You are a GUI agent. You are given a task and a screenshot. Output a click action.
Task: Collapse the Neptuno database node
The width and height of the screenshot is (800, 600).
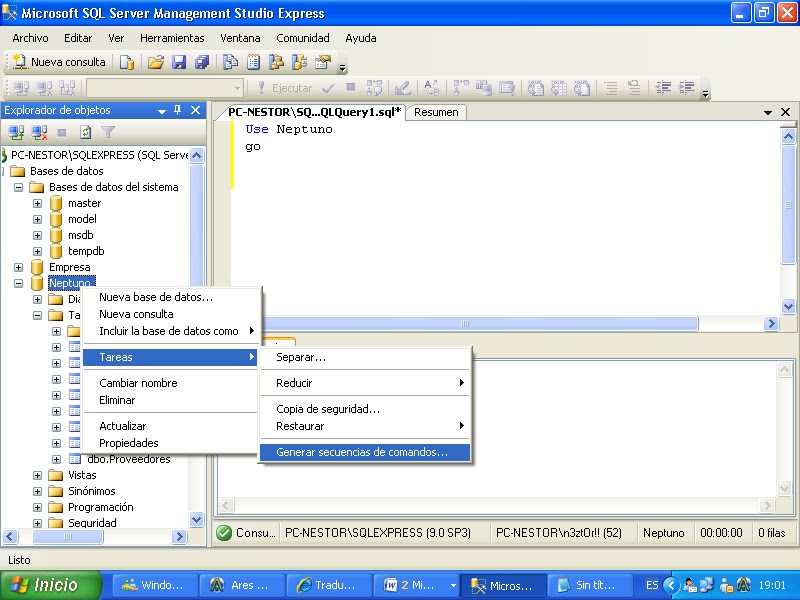click(18, 283)
